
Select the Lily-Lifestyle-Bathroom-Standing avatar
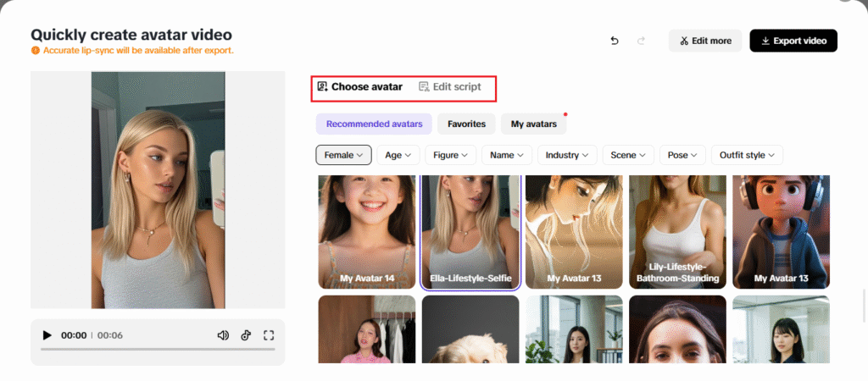pos(677,232)
